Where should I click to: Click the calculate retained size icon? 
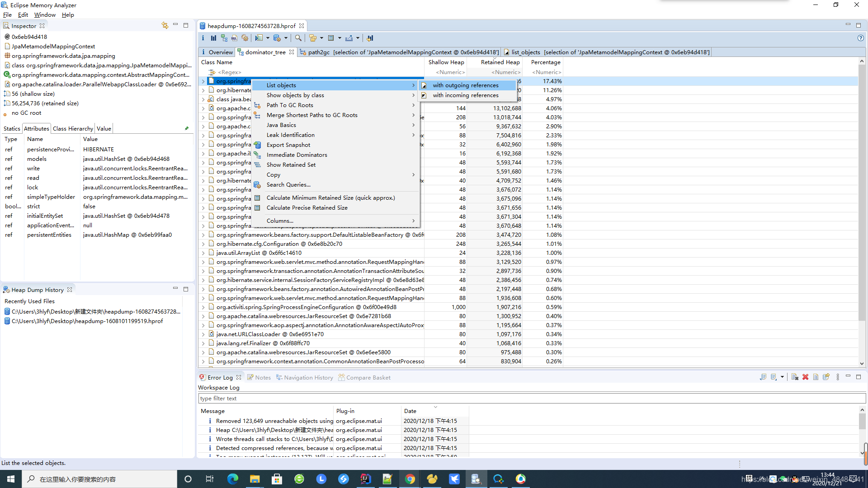coord(331,38)
